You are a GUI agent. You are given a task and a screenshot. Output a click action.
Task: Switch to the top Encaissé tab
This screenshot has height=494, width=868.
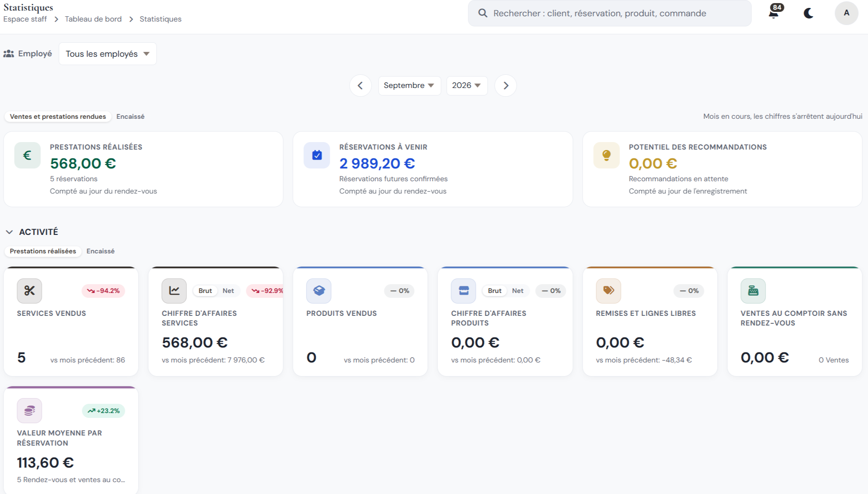pos(131,117)
